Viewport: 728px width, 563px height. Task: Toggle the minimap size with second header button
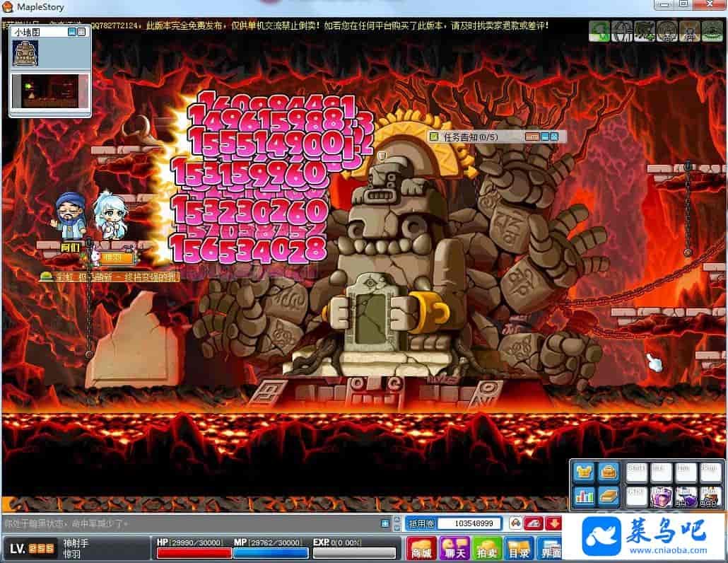pyautogui.click(x=83, y=32)
